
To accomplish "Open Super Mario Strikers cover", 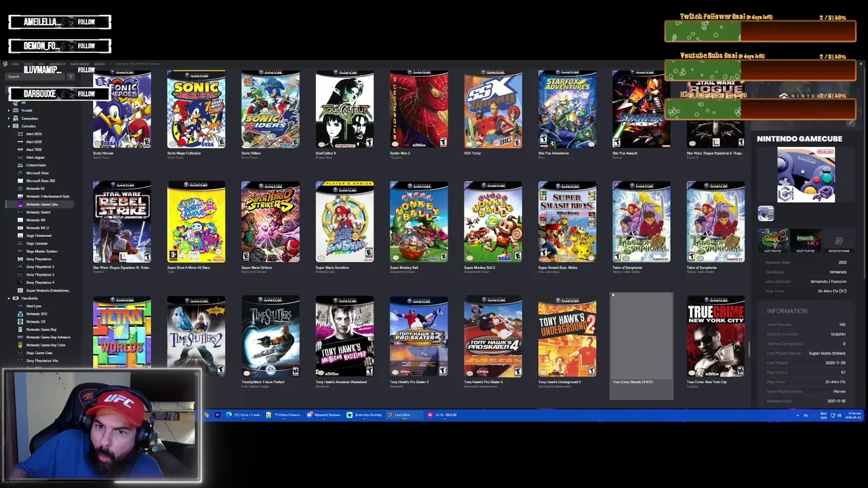I will pos(270,222).
